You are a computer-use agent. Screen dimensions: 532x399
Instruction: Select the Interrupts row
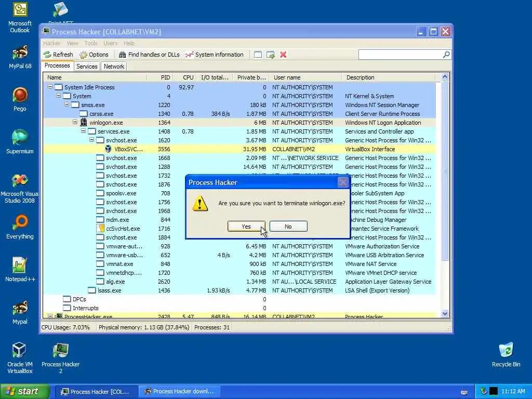click(239, 308)
